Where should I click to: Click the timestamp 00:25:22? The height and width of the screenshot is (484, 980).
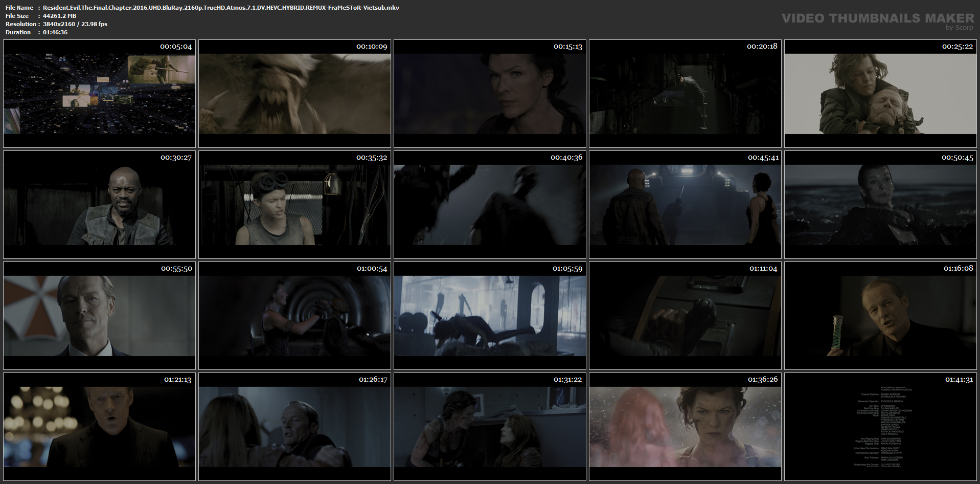pyautogui.click(x=957, y=47)
